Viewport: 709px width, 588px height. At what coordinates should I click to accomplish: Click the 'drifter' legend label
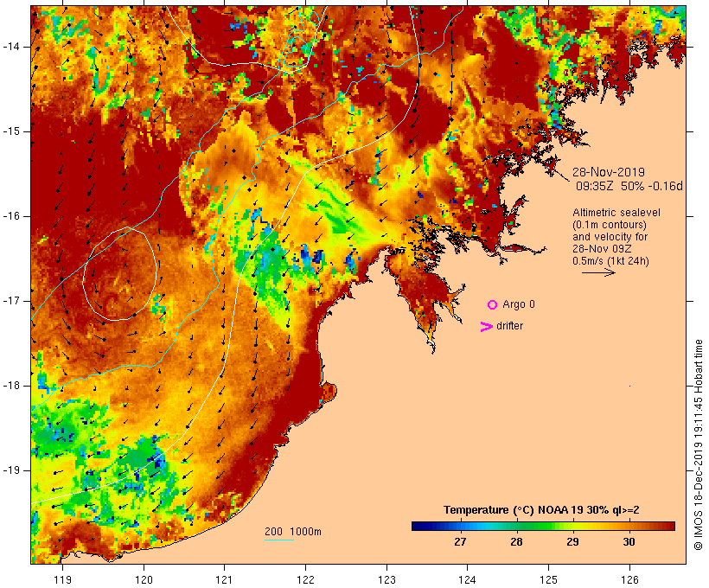[x=509, y=326]
